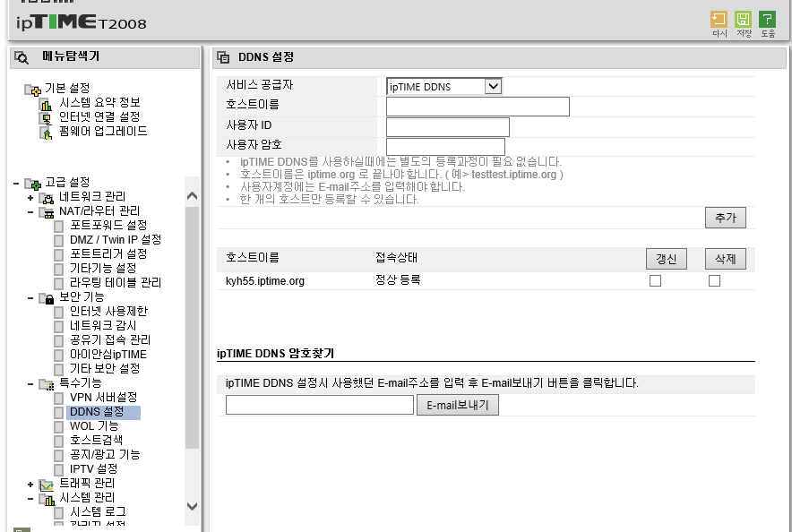
Task: Collapse the 특수기능 node
Action: coord(30,384)
